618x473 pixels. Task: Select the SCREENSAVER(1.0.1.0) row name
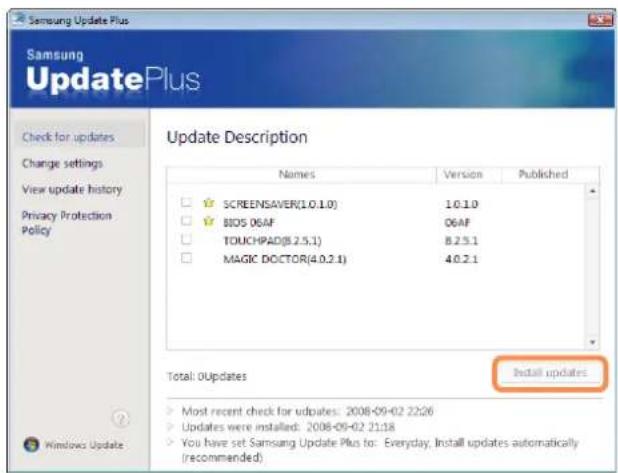[280, 204]
